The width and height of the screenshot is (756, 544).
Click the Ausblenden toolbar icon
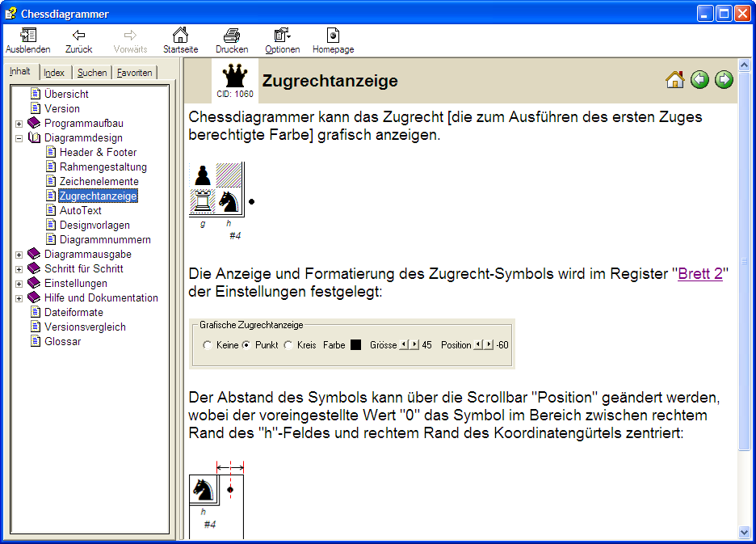click(x=28, y=36)
